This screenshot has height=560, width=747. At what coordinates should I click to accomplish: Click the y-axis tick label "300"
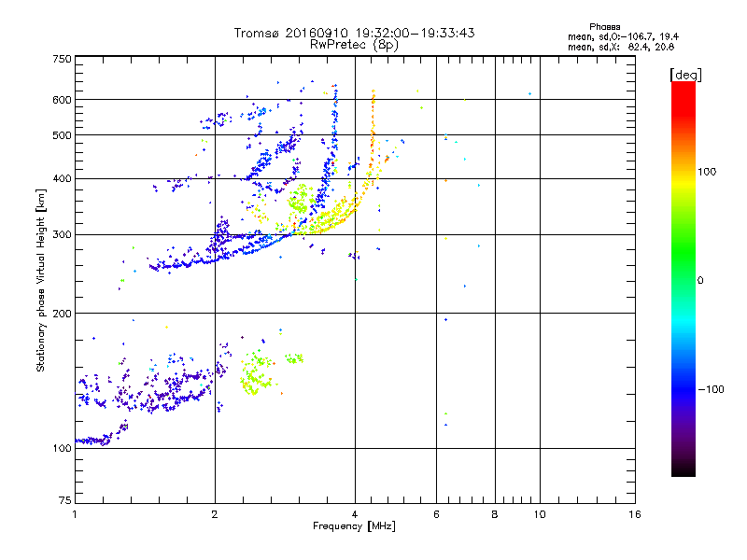pos(62,235)
